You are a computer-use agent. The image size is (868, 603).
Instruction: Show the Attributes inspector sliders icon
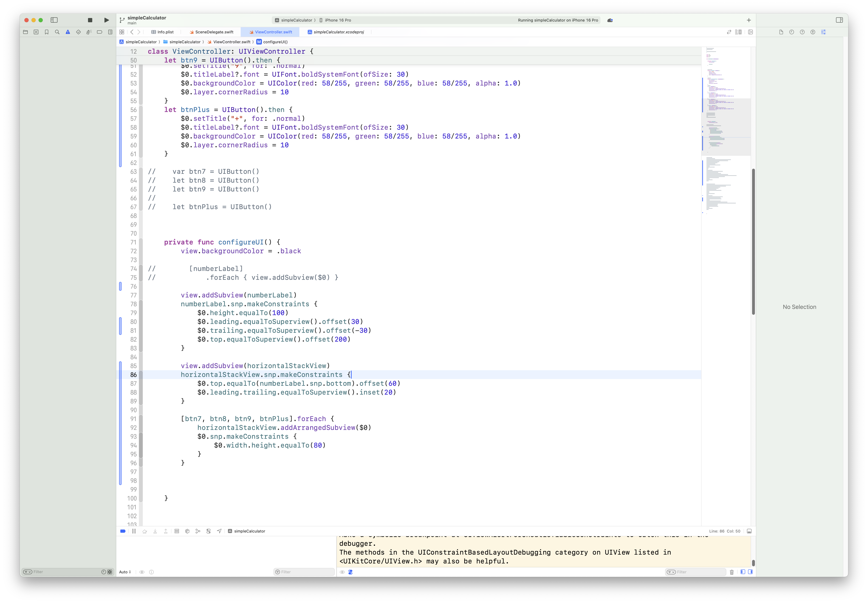[823, 32]
